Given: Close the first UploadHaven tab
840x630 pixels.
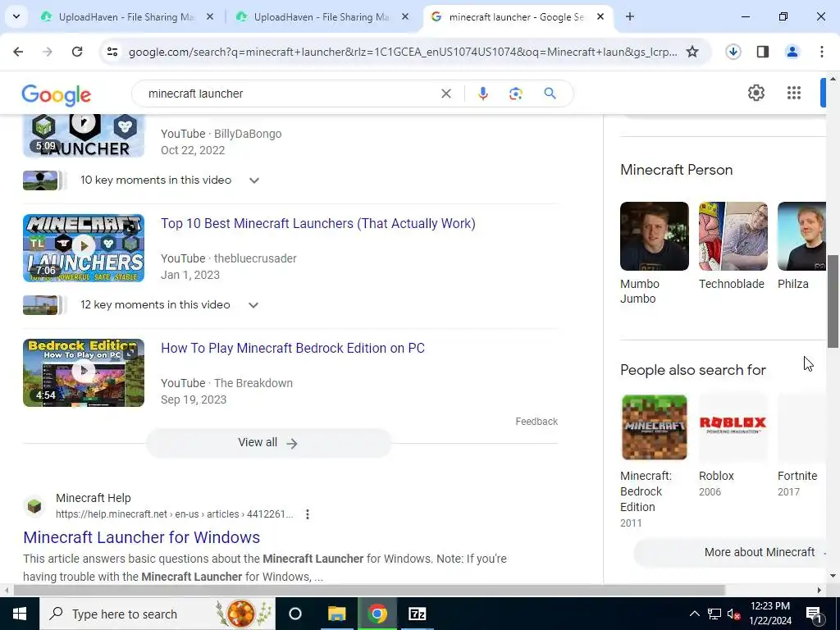Looking at the screenshot, I should [x=210, y=16].
